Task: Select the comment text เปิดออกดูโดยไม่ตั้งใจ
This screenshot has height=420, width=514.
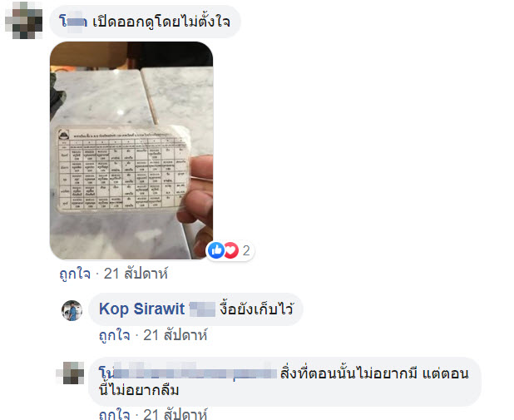Action: tap(161, 22)
